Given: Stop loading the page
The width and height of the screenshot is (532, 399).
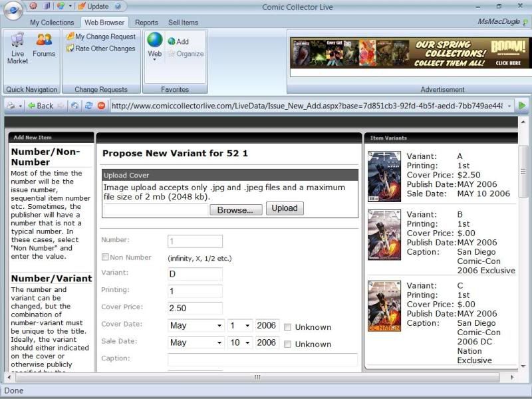Looking at the screenshot, I should [x=101, y=106].
